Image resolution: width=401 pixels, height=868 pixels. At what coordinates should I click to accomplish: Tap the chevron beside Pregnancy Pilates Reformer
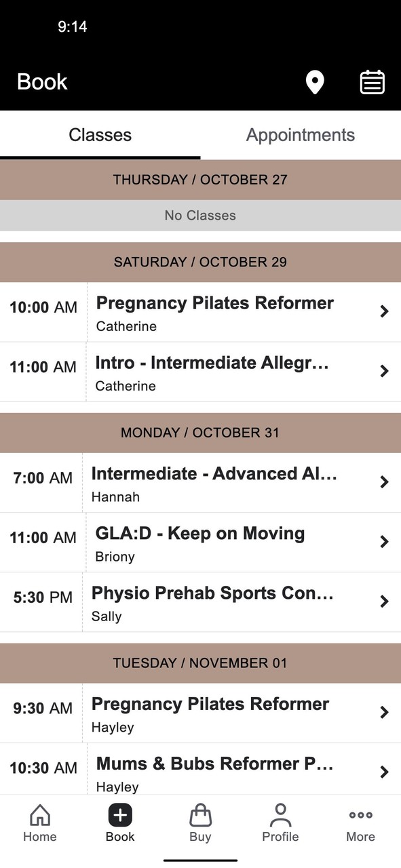coord(384,311)
